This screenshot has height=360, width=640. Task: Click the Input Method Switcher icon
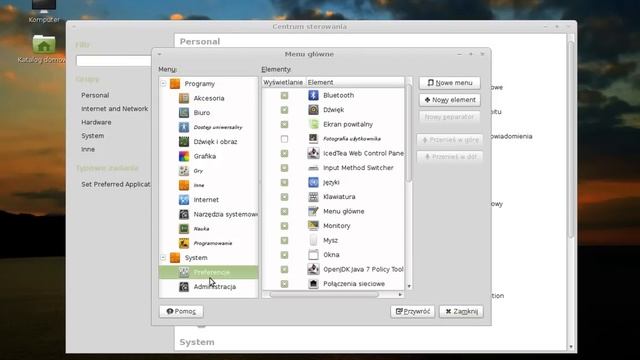(x=313, y=168)
